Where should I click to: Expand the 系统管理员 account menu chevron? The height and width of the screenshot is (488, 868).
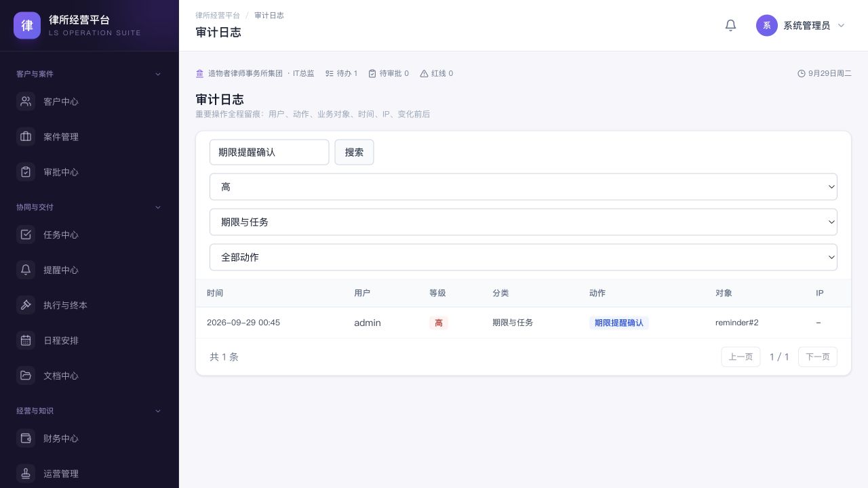[x=842, y=26]
